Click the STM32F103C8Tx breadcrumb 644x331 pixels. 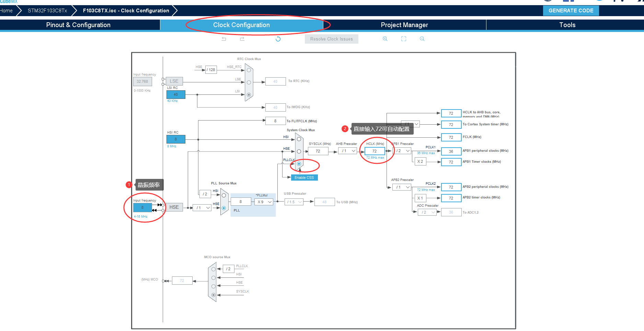47,11
